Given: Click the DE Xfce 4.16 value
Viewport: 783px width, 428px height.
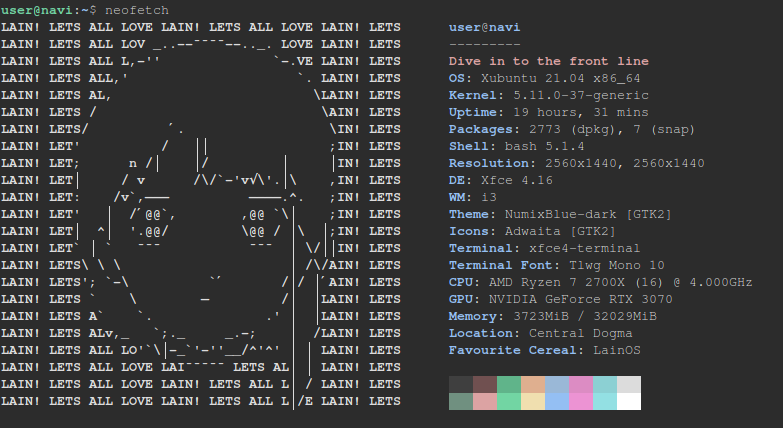Looking at the screenshot, I should click(517, 180).
